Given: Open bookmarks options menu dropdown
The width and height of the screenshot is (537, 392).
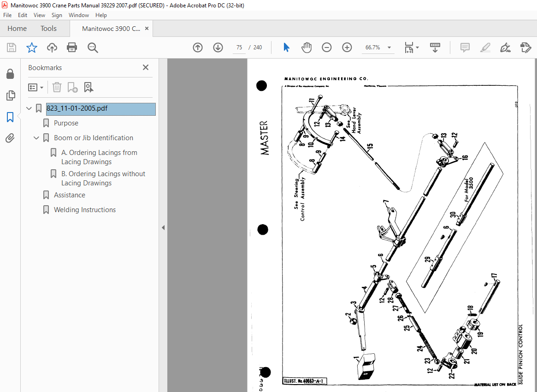Looking at the screenshot, I should pos(35,87).
